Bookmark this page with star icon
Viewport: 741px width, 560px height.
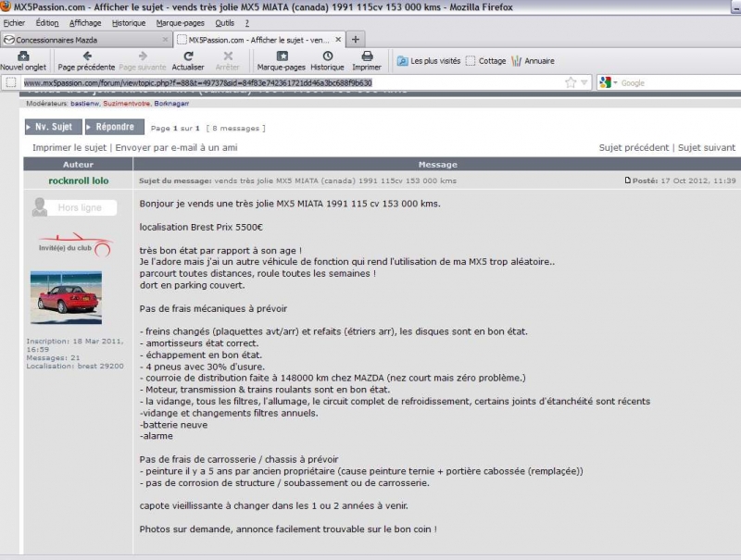click(x=571, y=82)
